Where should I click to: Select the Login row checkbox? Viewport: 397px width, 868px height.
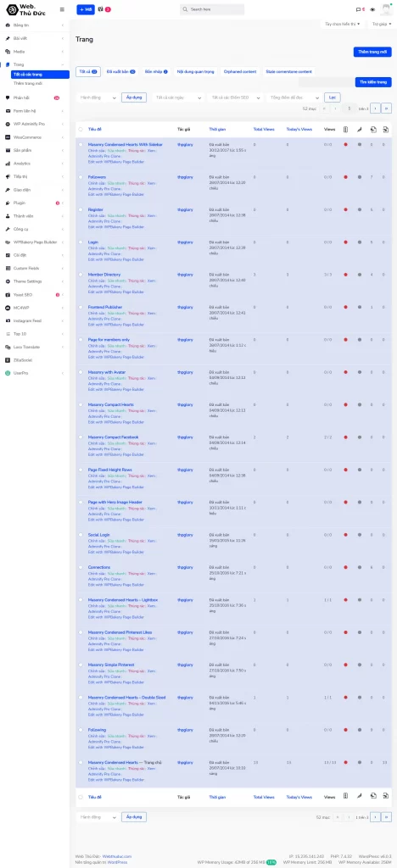81,242
